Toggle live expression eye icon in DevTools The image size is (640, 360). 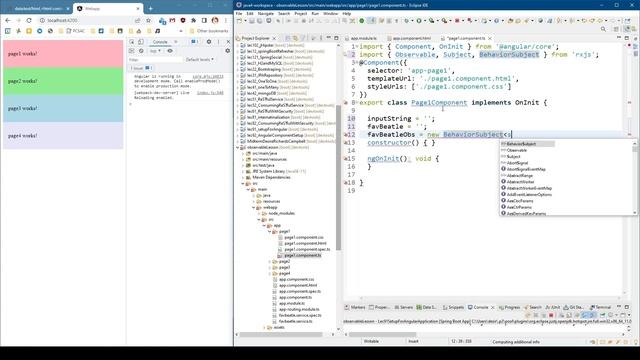click(x=170, y=51)
